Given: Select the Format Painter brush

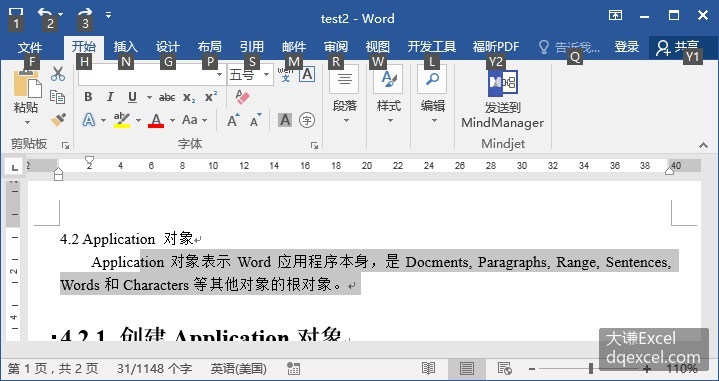Looking at the screenshot, I should (x=58, y=120).
